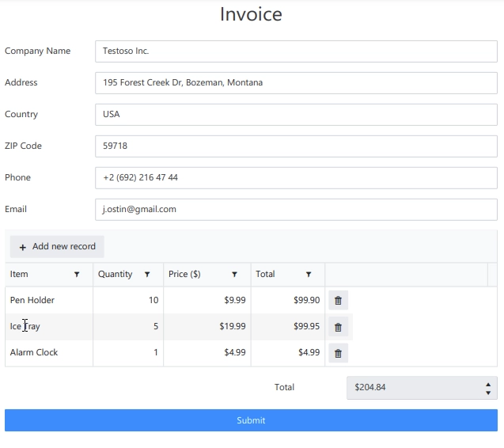Open filter for the Price ($) column
Image resolution: width=504 pixels, height=448 pixels.
pos(235,275)
